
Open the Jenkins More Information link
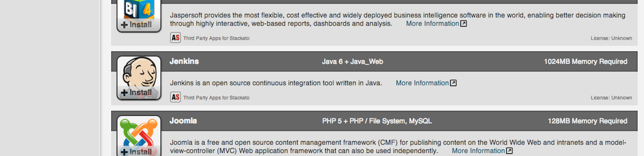(422, 83)
